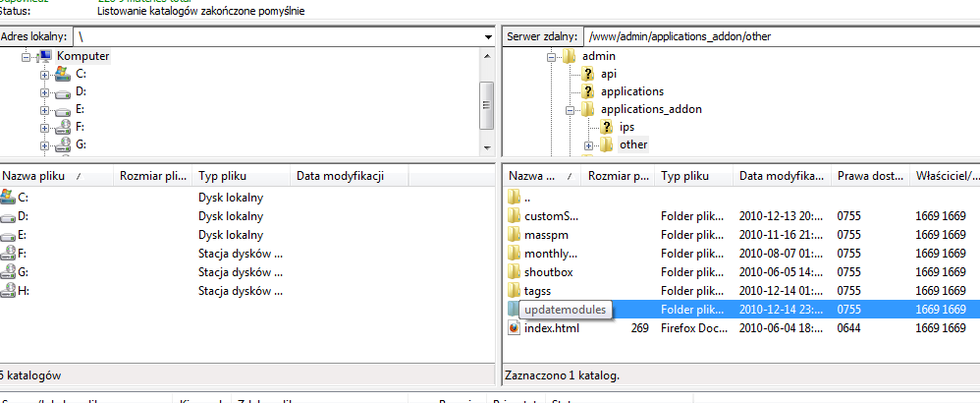
Task: Click the ips folder icon in remote tree
Action: point(607,127)
